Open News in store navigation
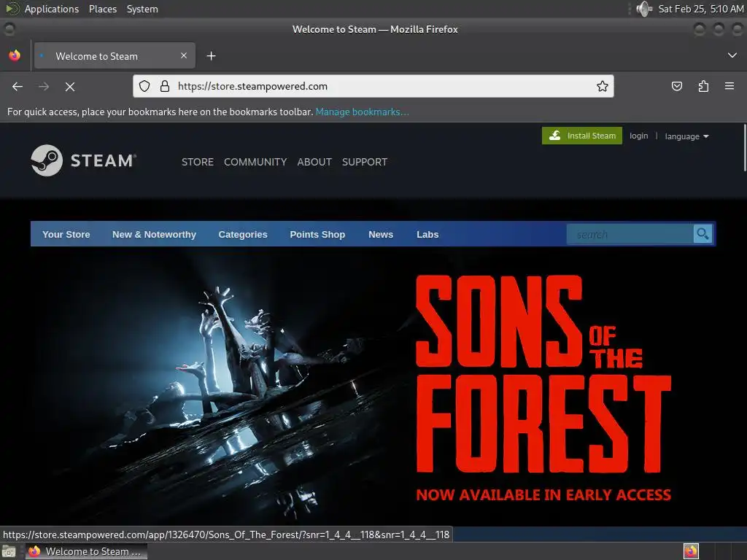 [x=381, y=234]
